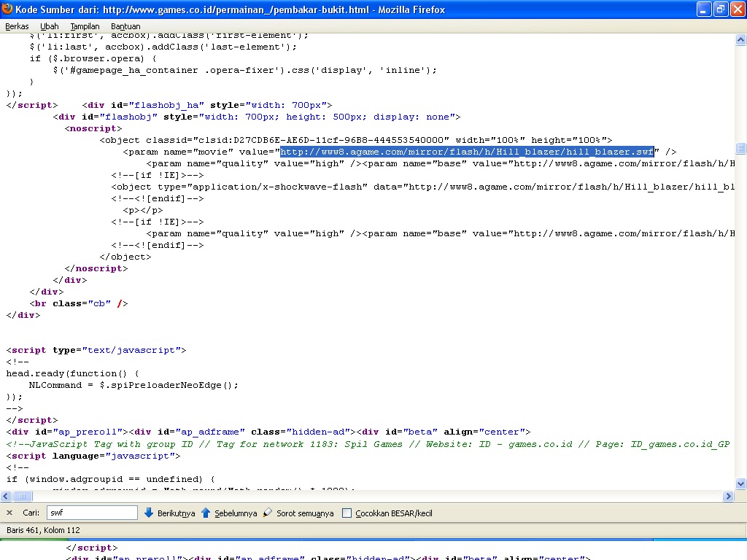This screenshot has width=747, height=560.
Task: Click the '</object>' closing tag line
Action: coord(125,257)
